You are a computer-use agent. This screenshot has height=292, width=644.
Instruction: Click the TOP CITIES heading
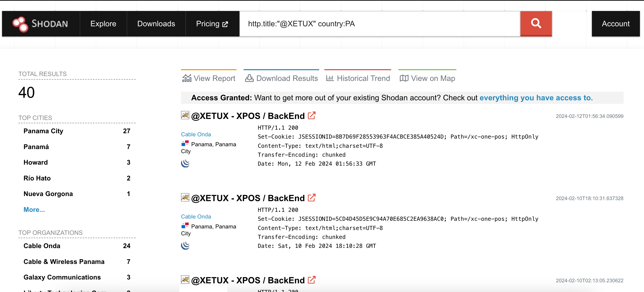pos(35,118)
